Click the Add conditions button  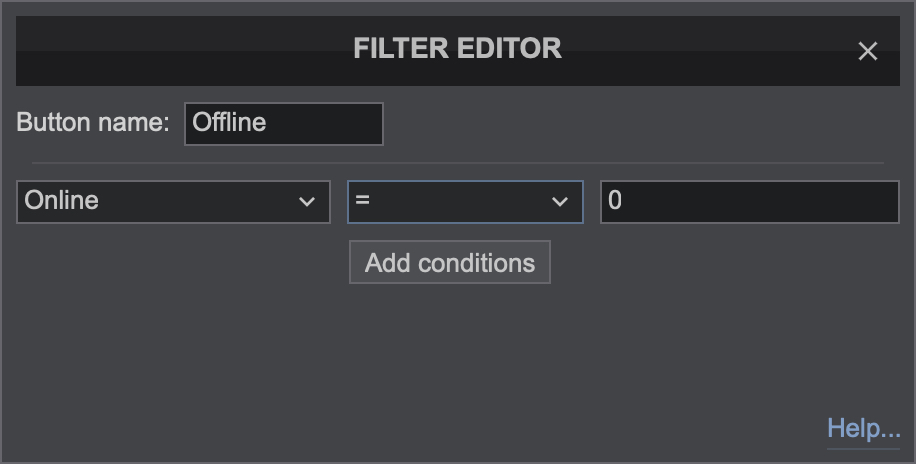[450, 262]
